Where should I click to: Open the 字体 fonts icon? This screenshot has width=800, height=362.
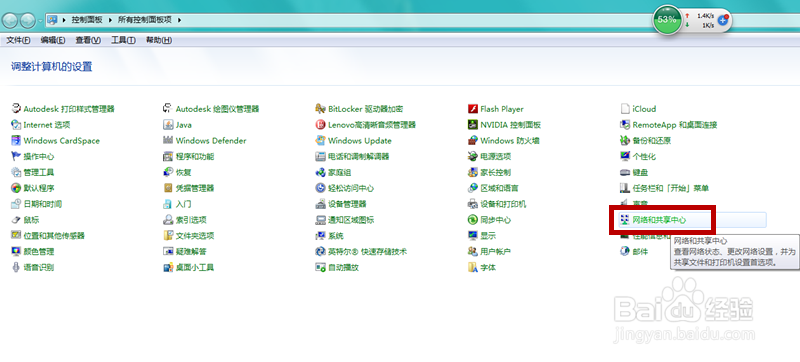pos(472,267)
